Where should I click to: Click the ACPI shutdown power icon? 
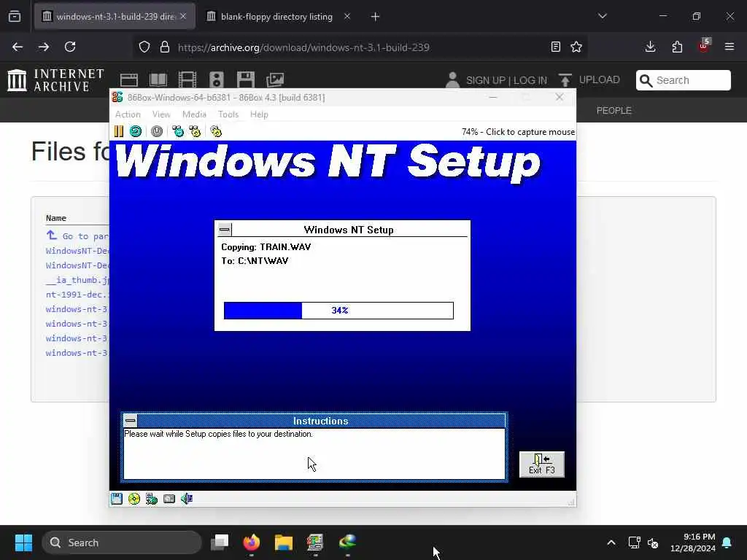(x=157, y=131)
